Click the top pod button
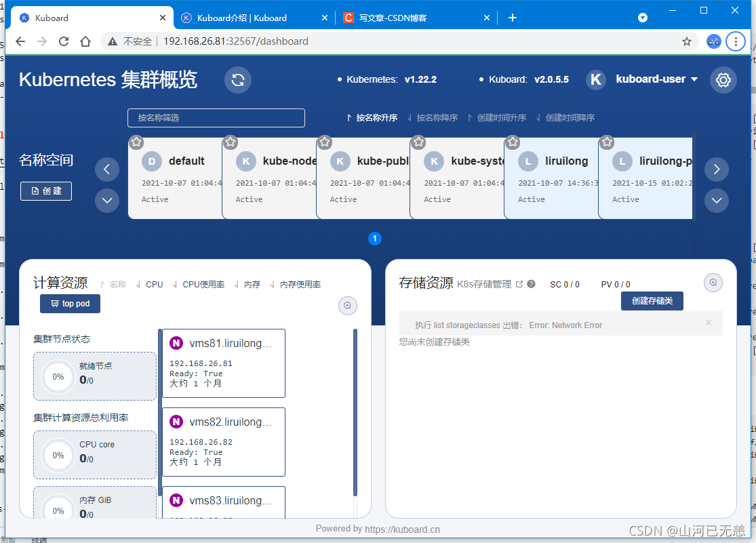Viewport: 756px width, 543px height. tap(69, 304)
